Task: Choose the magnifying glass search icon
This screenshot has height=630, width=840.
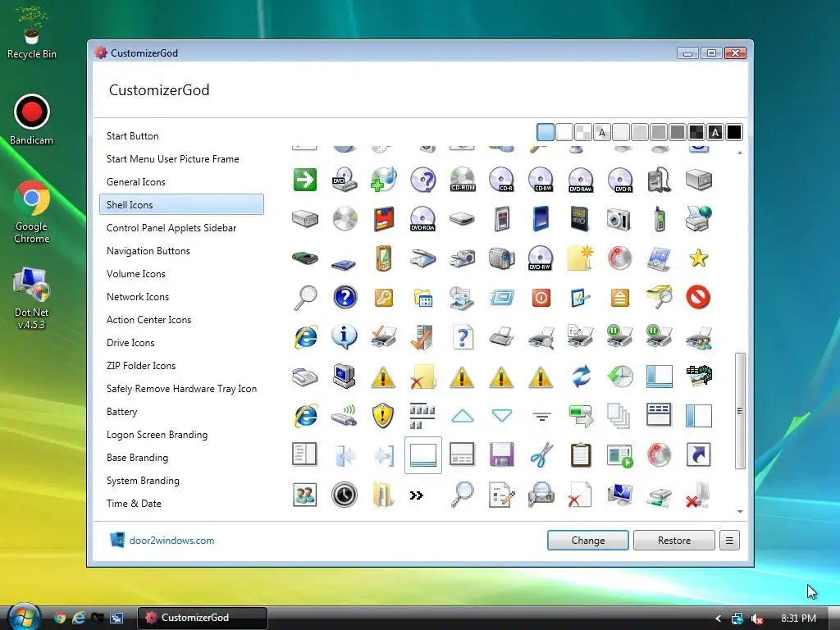Action: (x=305, y=297)
